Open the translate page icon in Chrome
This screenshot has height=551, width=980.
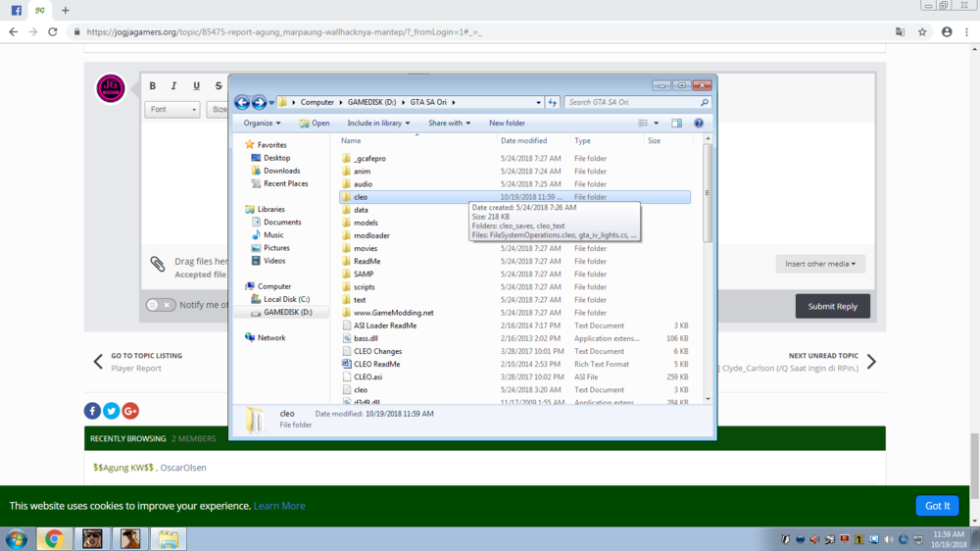coord(900,32)
